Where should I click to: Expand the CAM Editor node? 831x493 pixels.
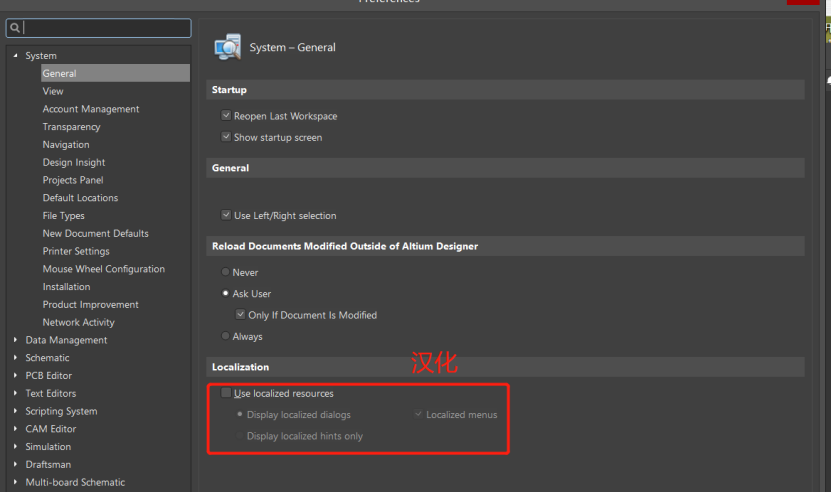[15, 428]
